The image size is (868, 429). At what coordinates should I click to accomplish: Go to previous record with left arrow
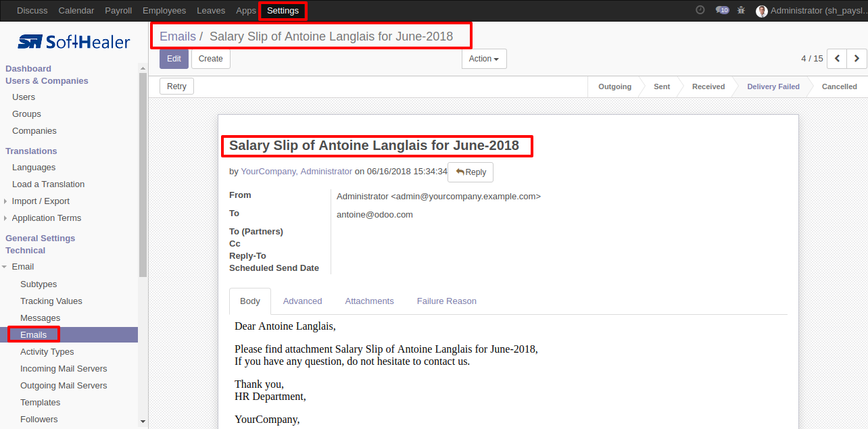pyautogui.click(x=837, y=59)
